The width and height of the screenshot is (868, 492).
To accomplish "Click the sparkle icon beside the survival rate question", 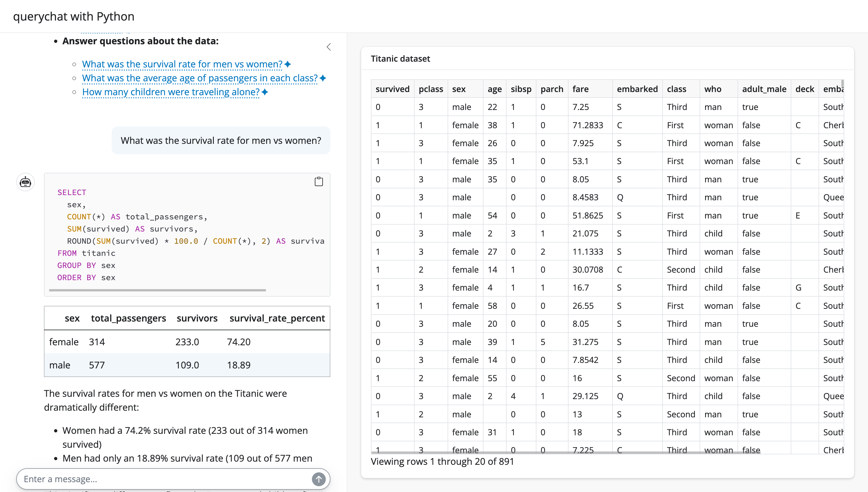I will 287,64.
